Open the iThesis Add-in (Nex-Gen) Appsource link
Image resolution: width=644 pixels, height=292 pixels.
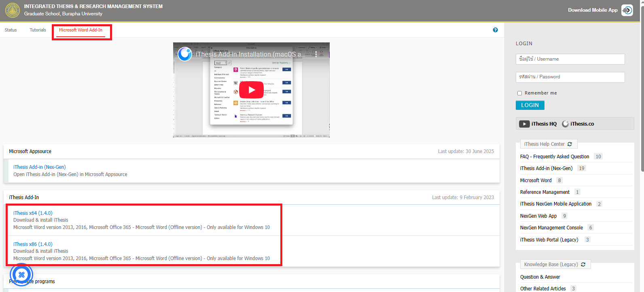pos(39,167)
